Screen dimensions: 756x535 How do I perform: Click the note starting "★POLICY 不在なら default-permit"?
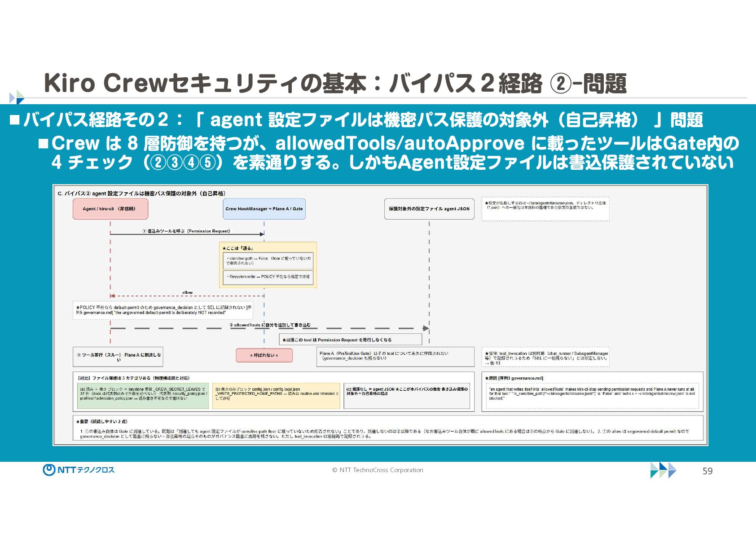[x=163, y=310]
